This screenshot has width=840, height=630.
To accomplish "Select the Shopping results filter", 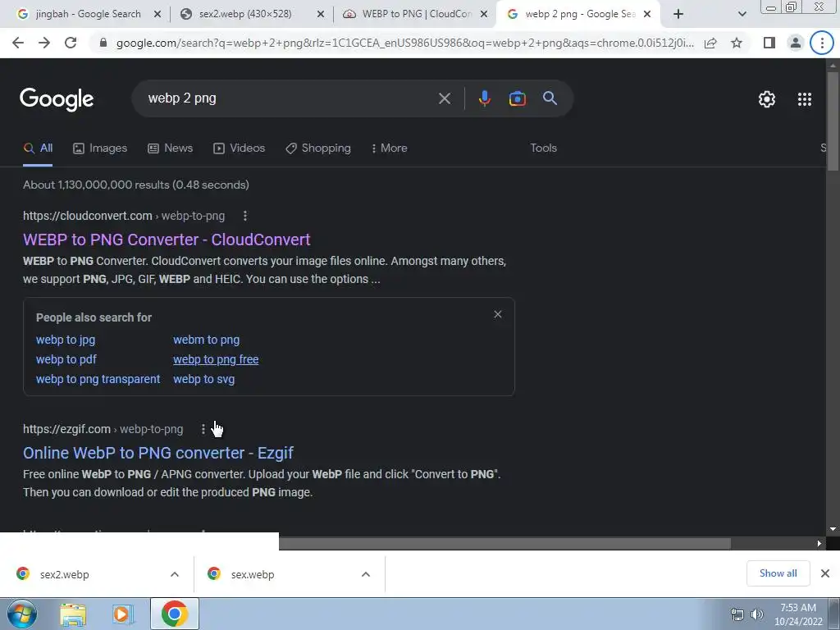I will tap(318, 148).
